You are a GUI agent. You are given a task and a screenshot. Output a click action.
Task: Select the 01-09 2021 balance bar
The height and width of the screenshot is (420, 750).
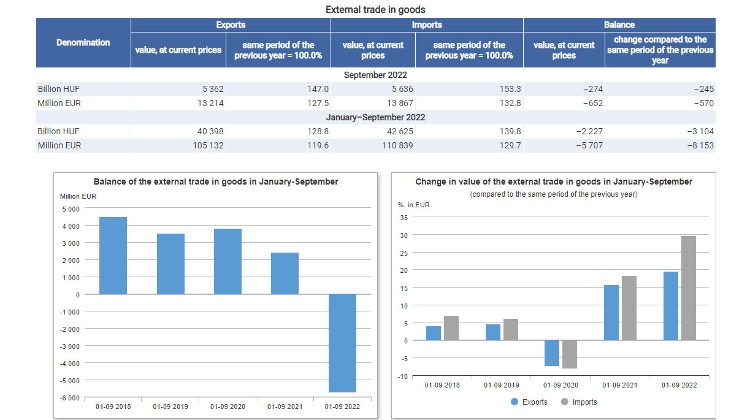[285, 273]
